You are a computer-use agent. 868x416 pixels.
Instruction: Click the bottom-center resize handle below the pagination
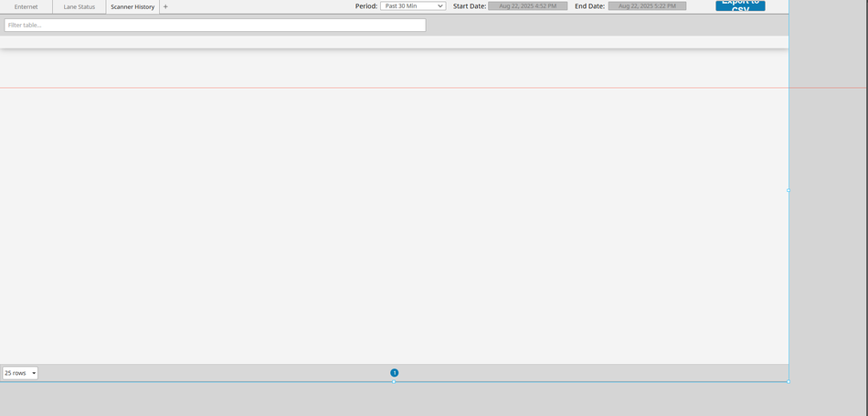pos(394,381)
